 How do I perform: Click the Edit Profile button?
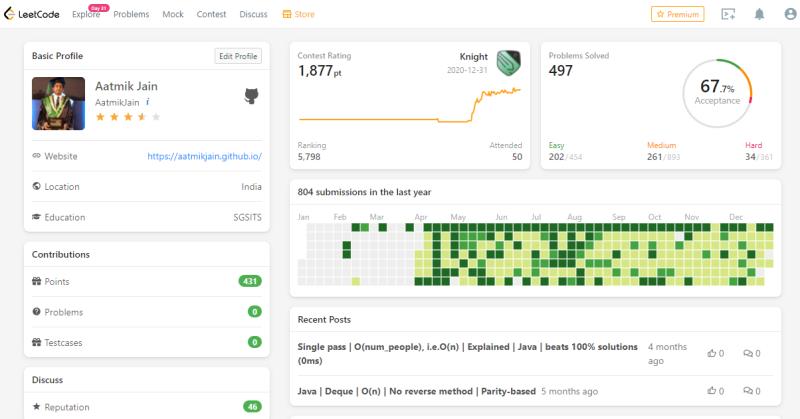[239, 56]
